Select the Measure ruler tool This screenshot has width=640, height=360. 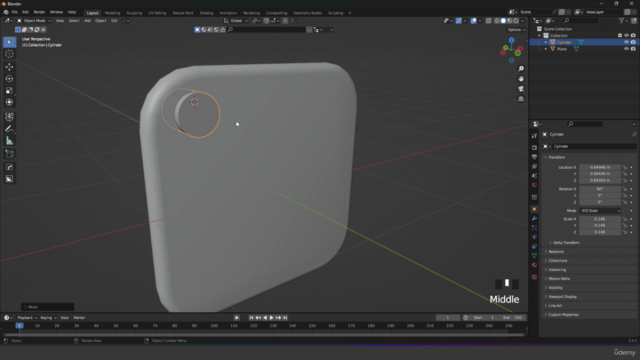tap(9, 141)
